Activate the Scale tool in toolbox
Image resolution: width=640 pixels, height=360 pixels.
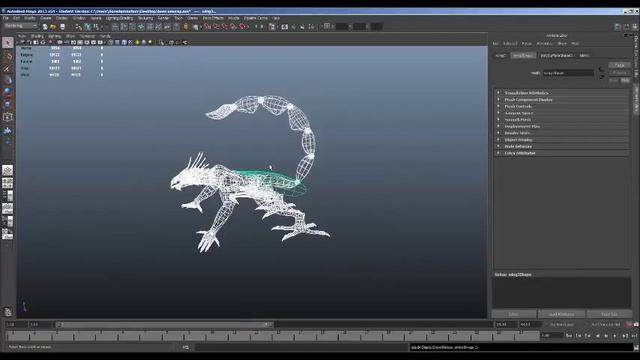pyautogui.click(x=7, y=104)
